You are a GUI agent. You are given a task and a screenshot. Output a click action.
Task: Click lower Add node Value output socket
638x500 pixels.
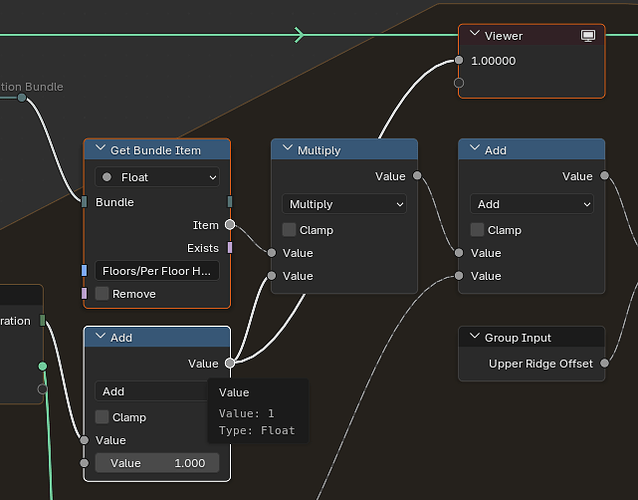(x=230, y=363)
